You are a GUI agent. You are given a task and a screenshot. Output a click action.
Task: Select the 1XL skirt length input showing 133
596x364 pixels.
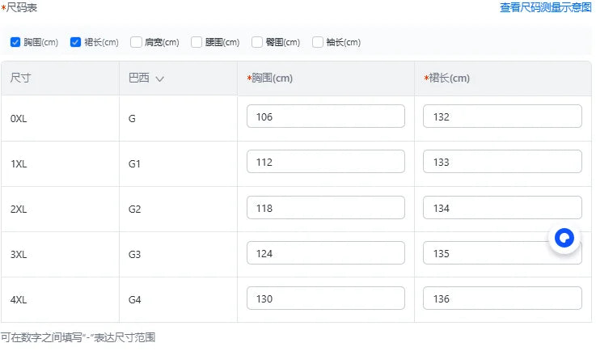tap(501, 162)
